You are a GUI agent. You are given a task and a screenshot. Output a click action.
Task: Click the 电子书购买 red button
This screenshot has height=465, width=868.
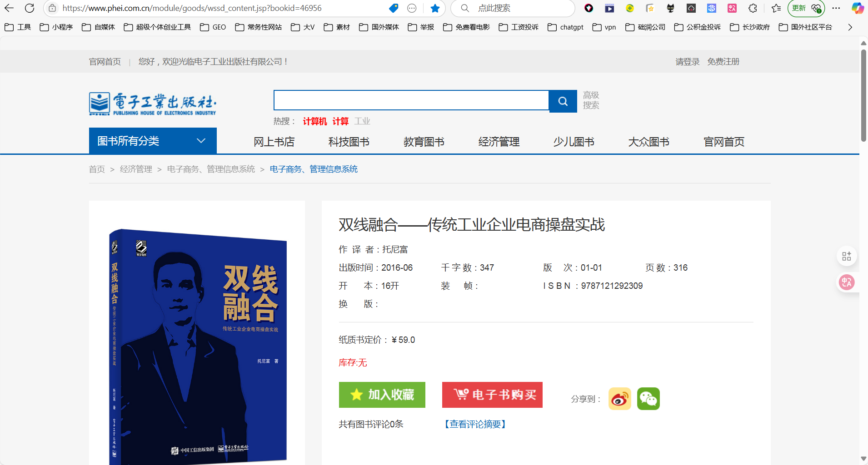pyautogui.click(x=492, y=395)
